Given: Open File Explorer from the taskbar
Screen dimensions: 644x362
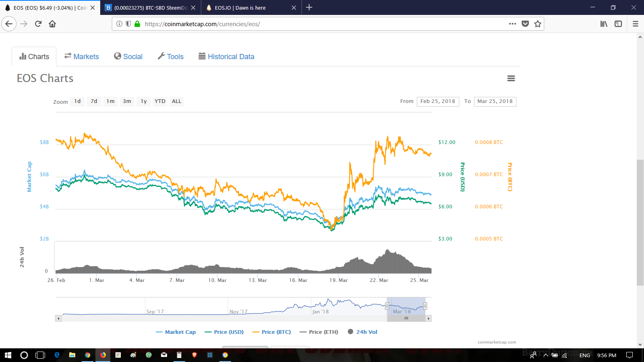Looking at the screenshot, I should pyautogui.click(x=72, y=355).
